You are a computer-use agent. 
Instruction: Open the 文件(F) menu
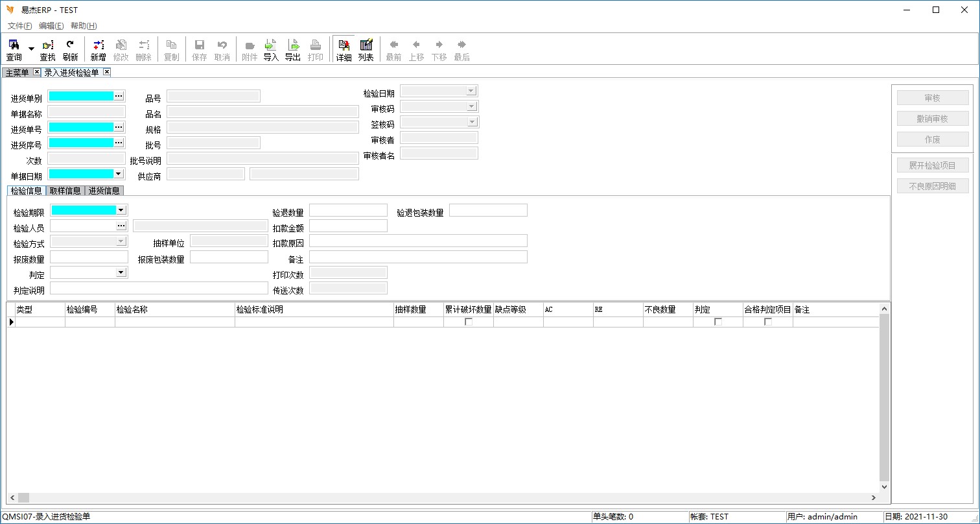click(19, 26)
